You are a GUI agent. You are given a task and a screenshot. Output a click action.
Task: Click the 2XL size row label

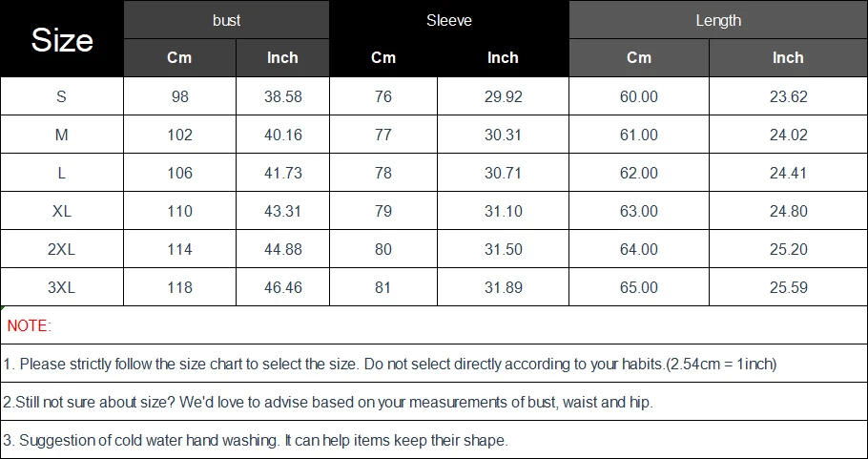pyautogui.click(x=62, y=249)
